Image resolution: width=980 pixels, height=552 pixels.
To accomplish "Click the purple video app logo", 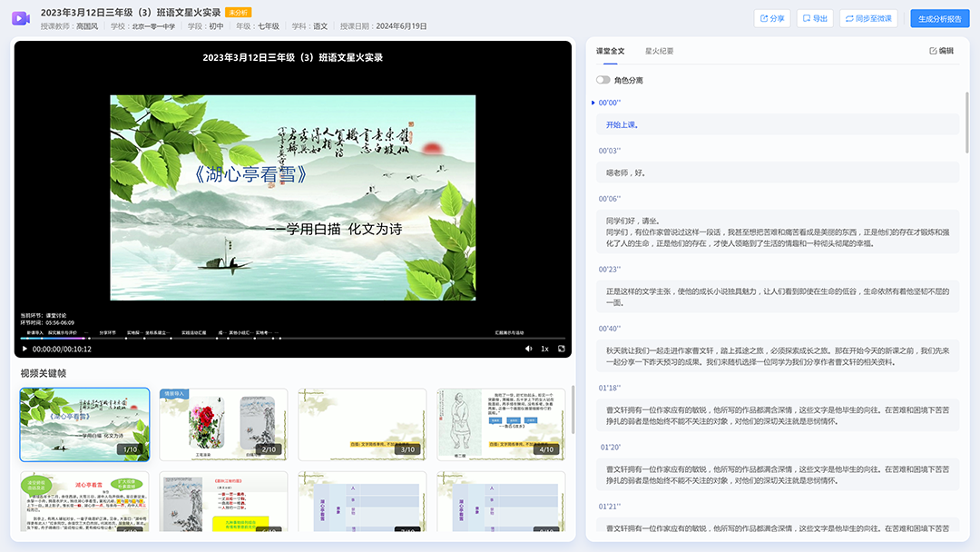I will [21, 18].
